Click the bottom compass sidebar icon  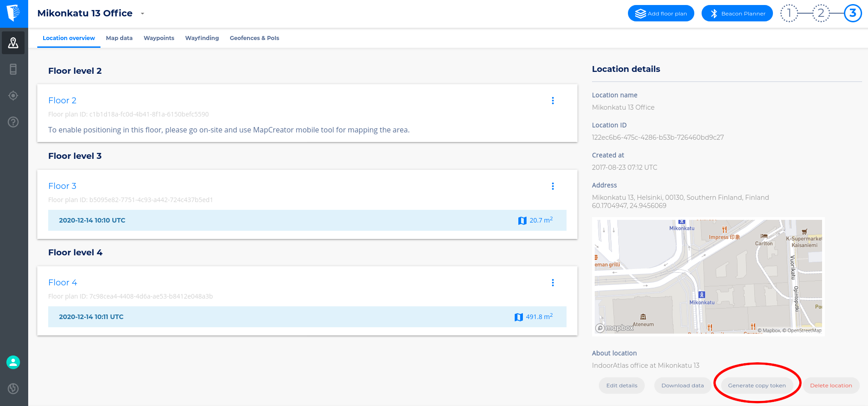13,388
